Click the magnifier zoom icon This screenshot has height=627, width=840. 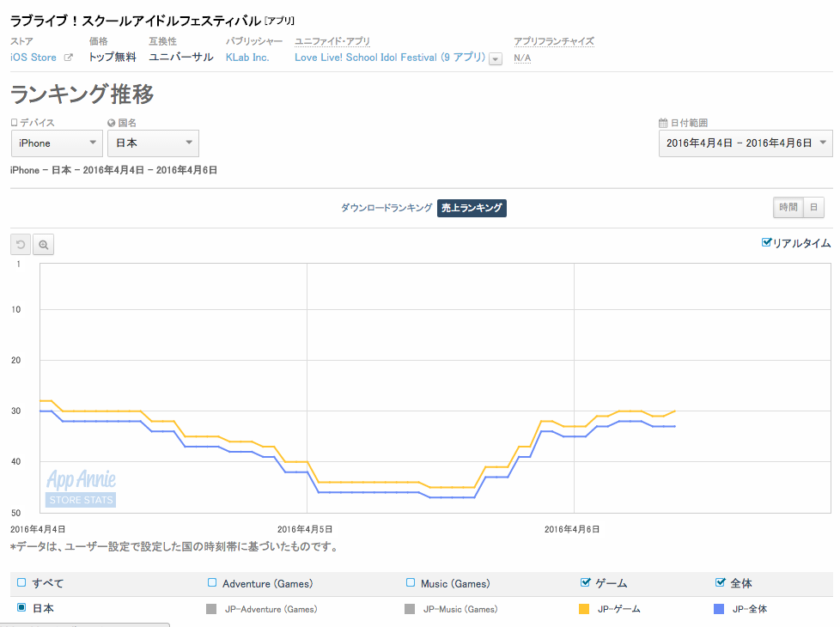coord(43,245)
